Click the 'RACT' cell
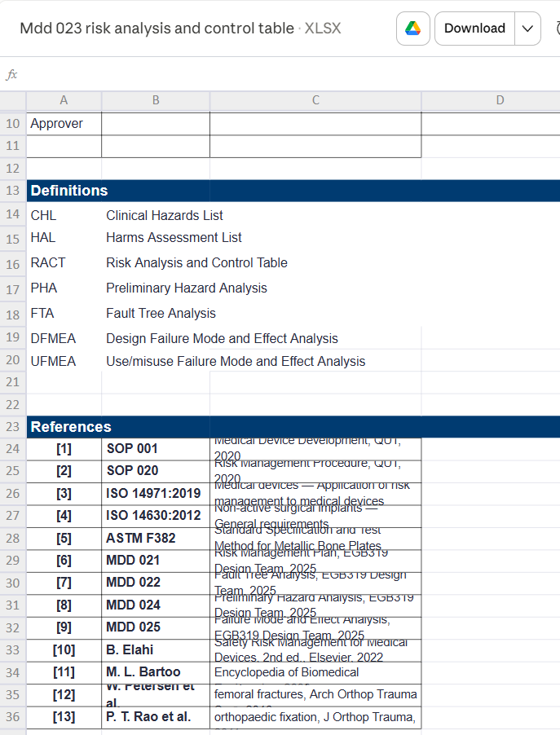 click(x=64, y=263)
